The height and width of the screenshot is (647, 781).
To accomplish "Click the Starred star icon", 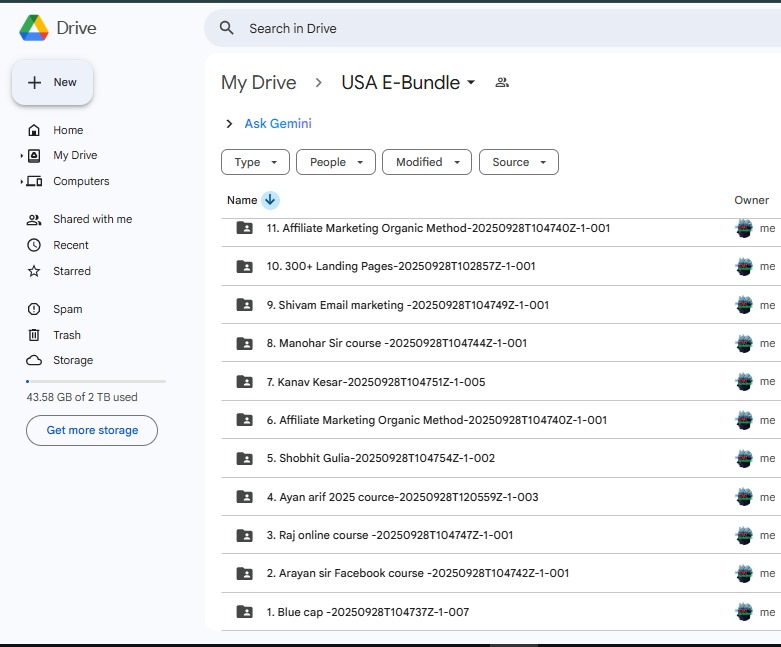I will (x=34, y=271).
